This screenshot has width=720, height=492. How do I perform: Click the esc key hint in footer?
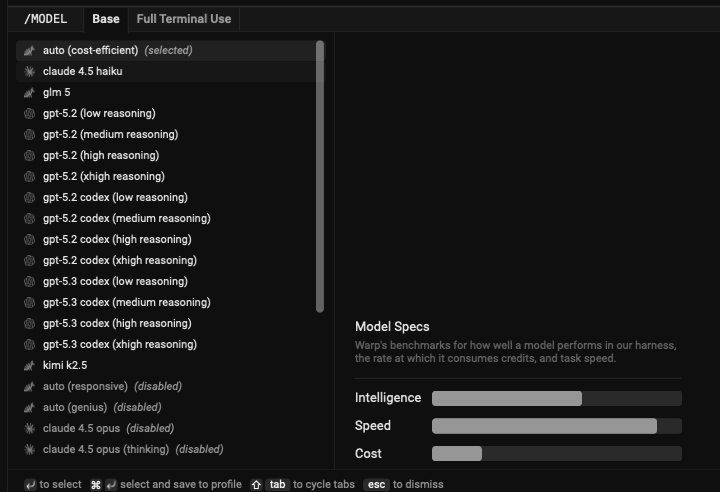pos(376,485)
